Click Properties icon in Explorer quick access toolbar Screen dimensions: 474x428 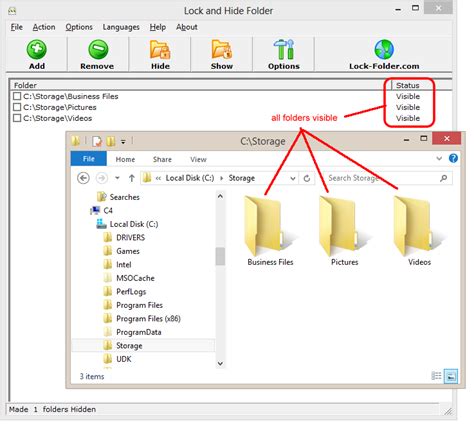(x=97, y=141)
